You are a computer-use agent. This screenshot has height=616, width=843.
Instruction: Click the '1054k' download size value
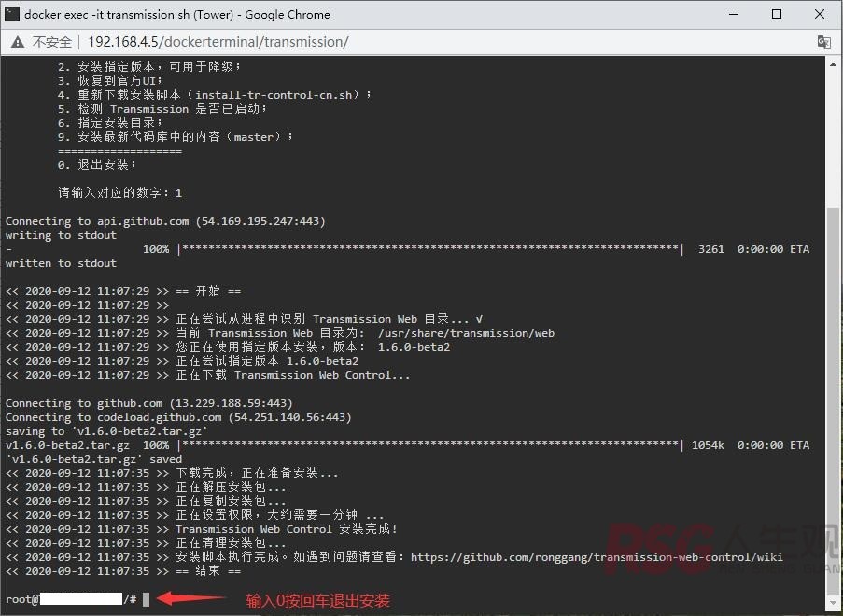(x=708, y=445)
